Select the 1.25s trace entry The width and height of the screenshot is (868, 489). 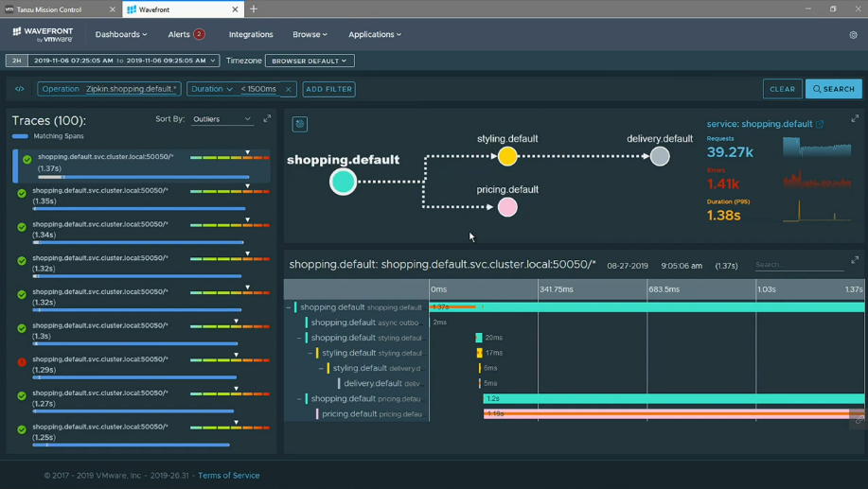(143, 433)
